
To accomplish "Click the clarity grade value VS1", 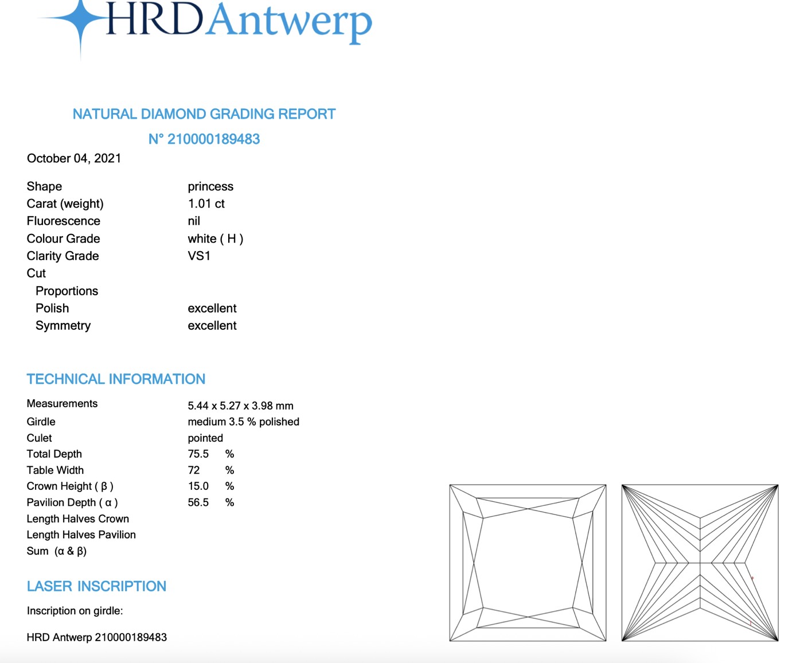I will click(x=199, y=256).
